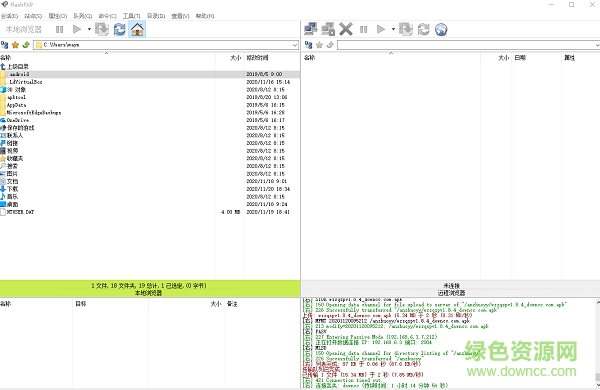Viewport: 600px width, 390px height.
Task: Refresh the local browser pane
Action: click(120, 29)
